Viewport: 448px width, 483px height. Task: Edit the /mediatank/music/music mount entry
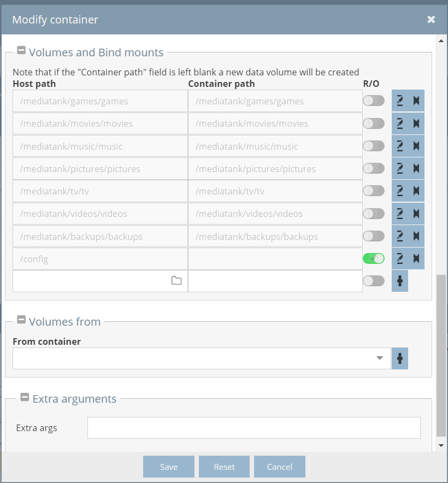click(400, 146)
